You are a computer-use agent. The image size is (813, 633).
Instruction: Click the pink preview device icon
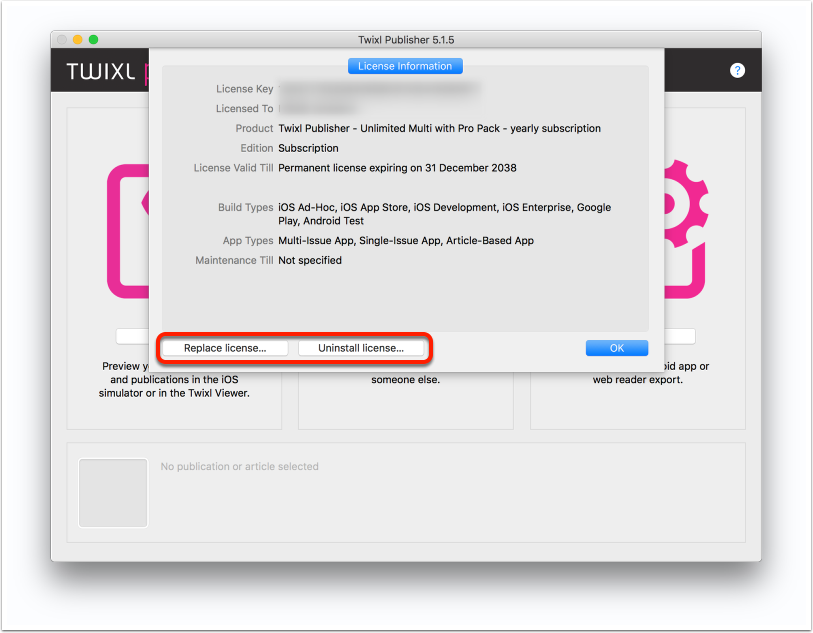pyautogui.click(x=128, y=231)
